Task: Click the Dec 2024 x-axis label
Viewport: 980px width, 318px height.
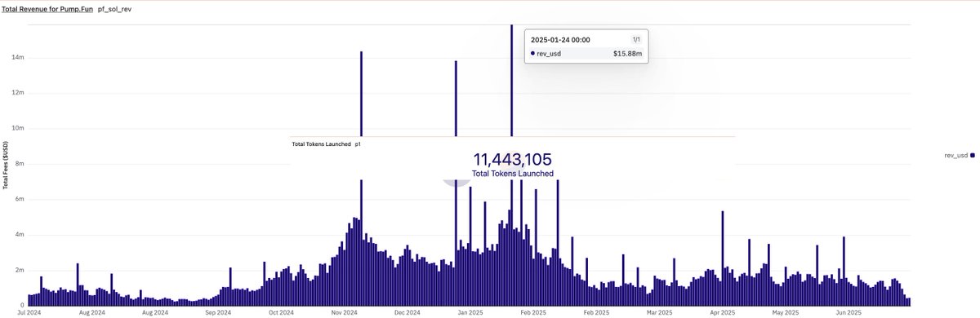Action: (x=408, y=312)
